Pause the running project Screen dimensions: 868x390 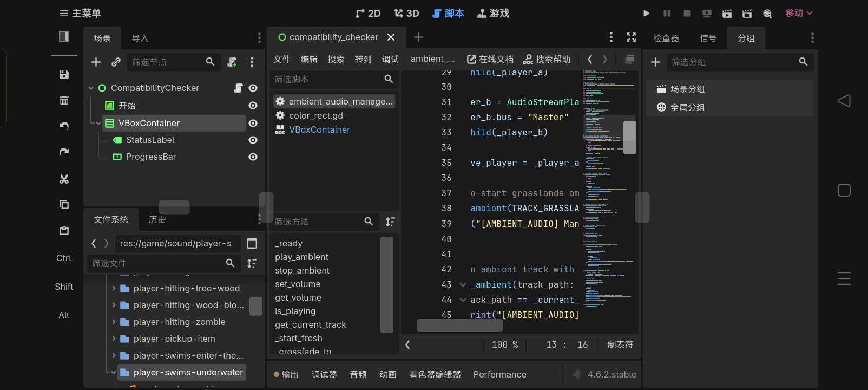point(667,13)
